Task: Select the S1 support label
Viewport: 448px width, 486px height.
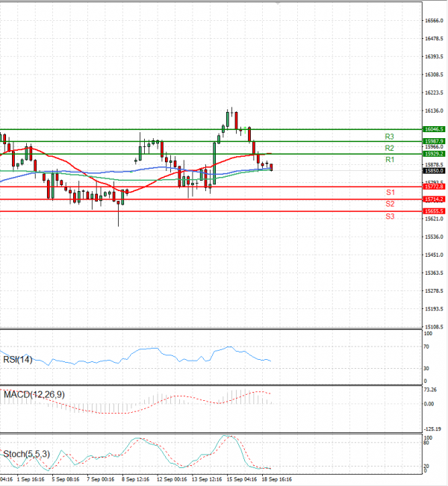Action: pyautogui.click(x=390, y=193)
